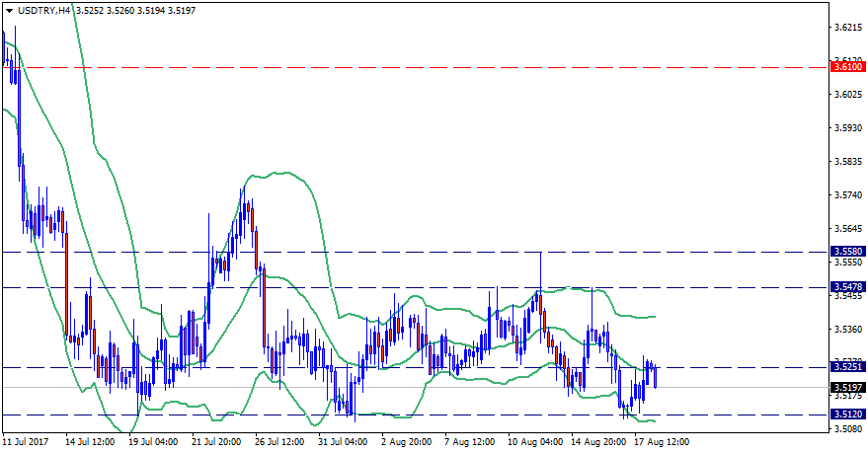The width and height of the screenshot is (868, 453).
Task: Select the 31 Jul 04:00 time label
Action: click(x=342, y=443)
